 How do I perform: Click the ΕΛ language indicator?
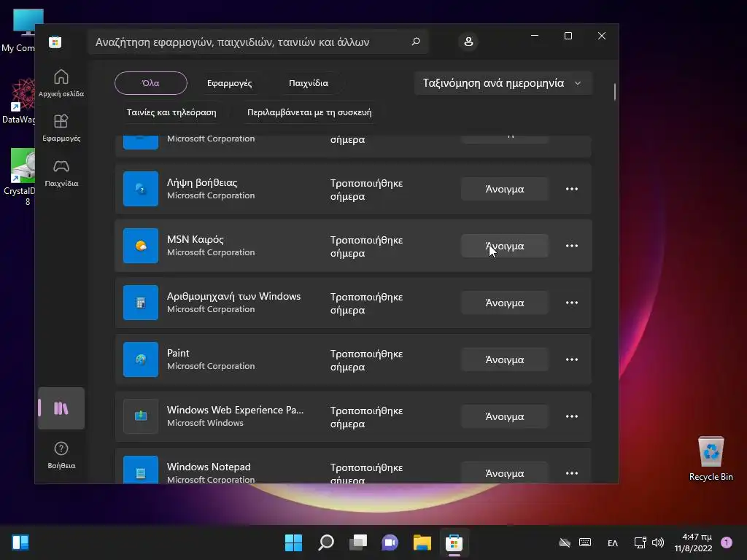coord(613,542)
